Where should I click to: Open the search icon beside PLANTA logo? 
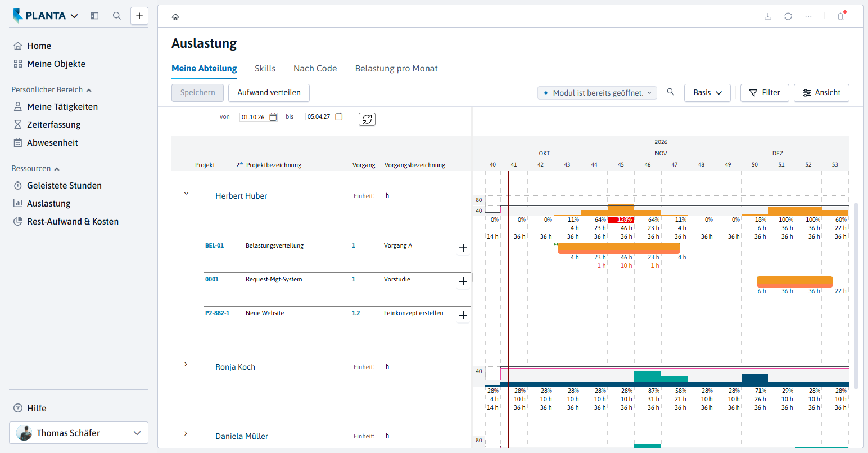pyautogui.click(x=117, y=16)
